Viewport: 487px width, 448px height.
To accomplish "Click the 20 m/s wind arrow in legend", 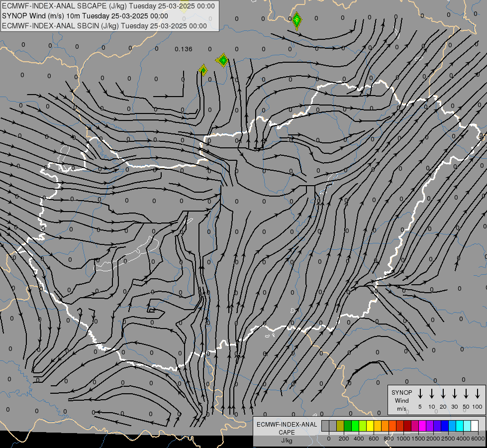I will click(x=443, y=393).
